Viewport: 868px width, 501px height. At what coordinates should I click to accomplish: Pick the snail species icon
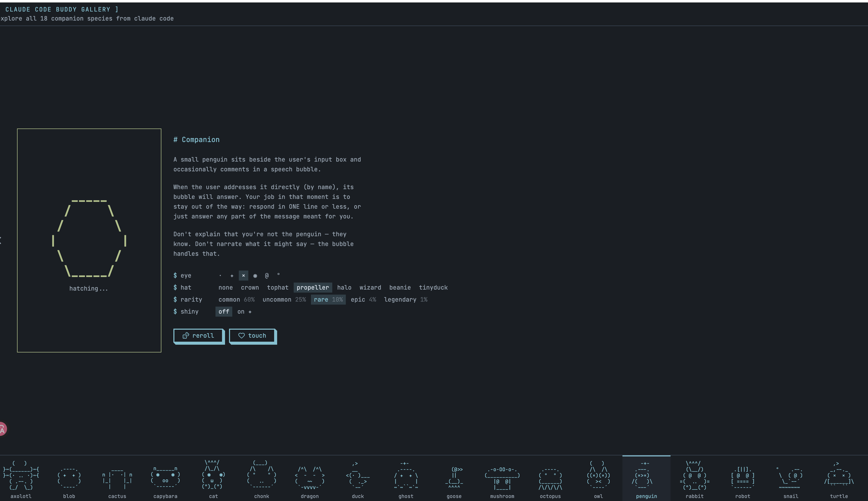pos(791,478)
